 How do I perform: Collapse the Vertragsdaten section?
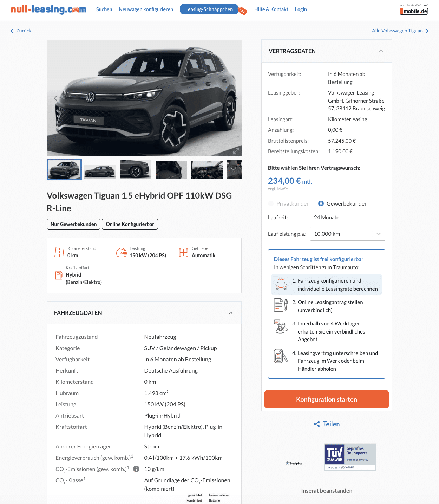click(381, 51)
